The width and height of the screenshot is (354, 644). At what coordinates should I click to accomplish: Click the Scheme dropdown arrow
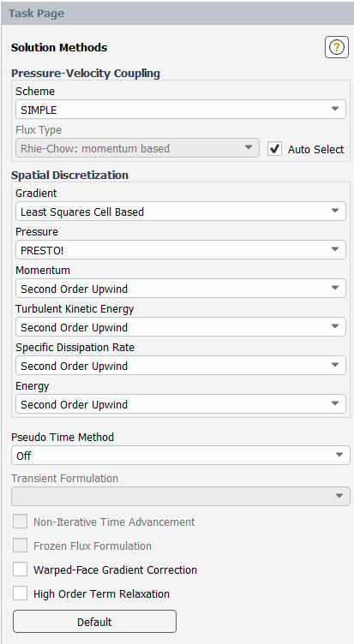(335, 110)
